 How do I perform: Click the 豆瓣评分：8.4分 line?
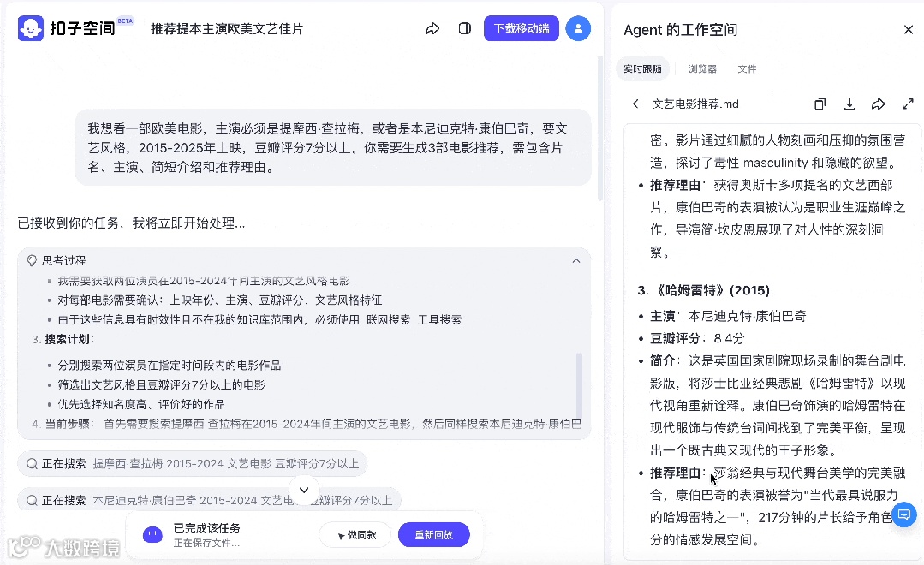(697, 338)
